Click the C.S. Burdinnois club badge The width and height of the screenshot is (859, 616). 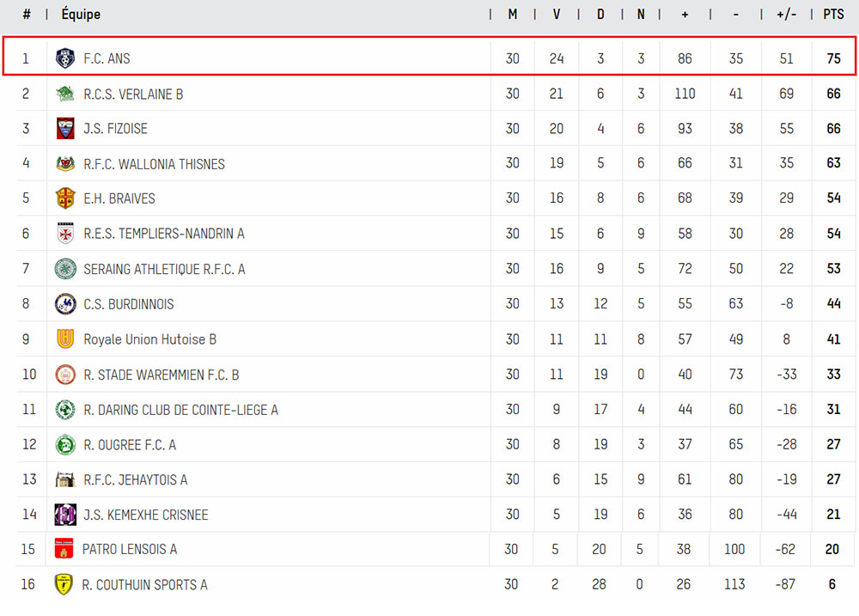click(65, 304)
